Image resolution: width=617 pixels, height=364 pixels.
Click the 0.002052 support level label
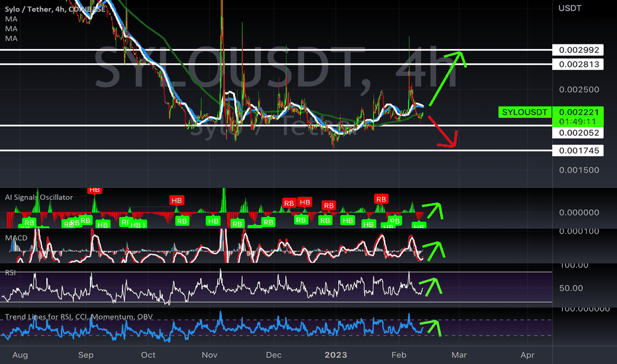click(578, 132)
